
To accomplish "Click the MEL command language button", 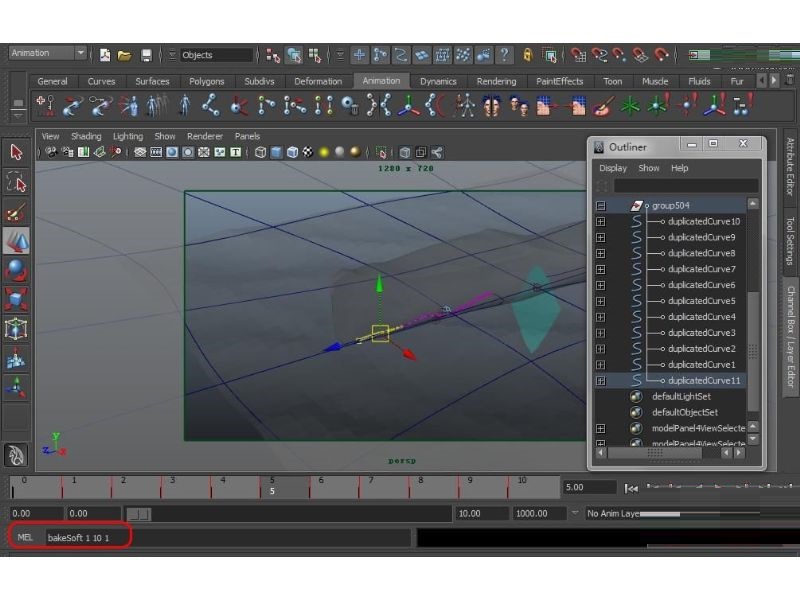I will pos(24,537).
